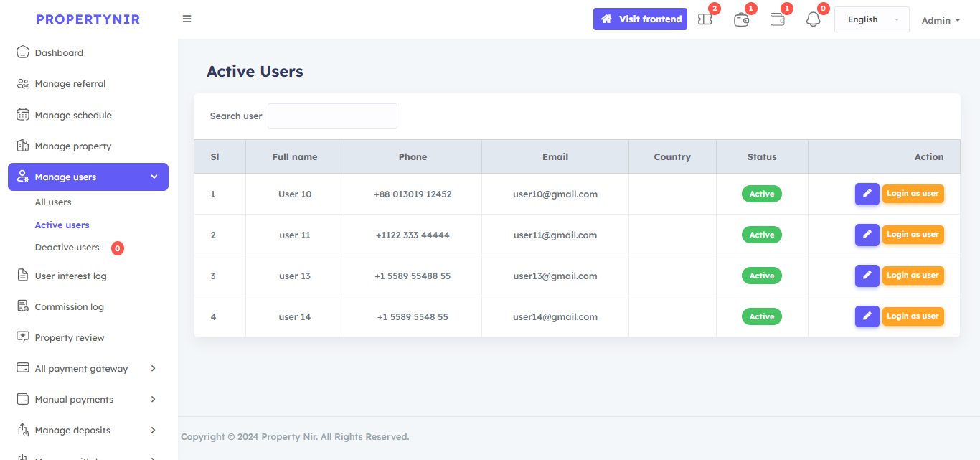
Task: Focus the Search user input field
Action: click(332, 116)
